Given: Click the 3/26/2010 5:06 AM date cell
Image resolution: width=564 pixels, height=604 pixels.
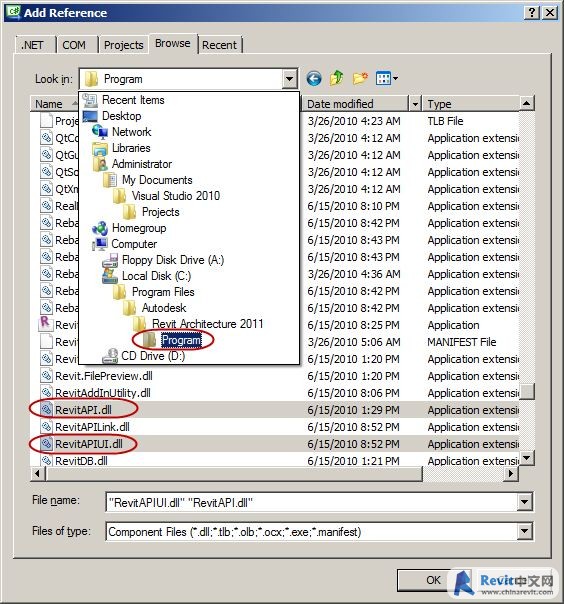Looking at the screenshot, I should click(354, 342).
